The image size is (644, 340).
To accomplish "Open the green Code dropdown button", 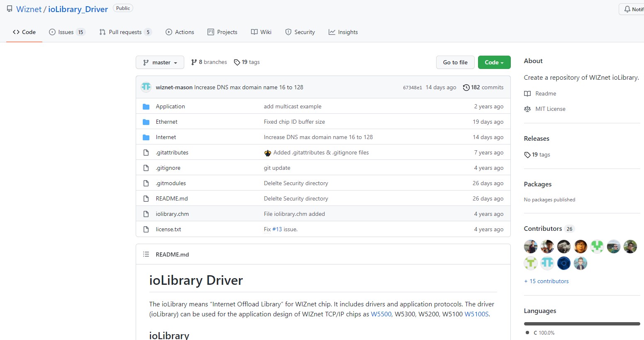I will tap(494, 62).
